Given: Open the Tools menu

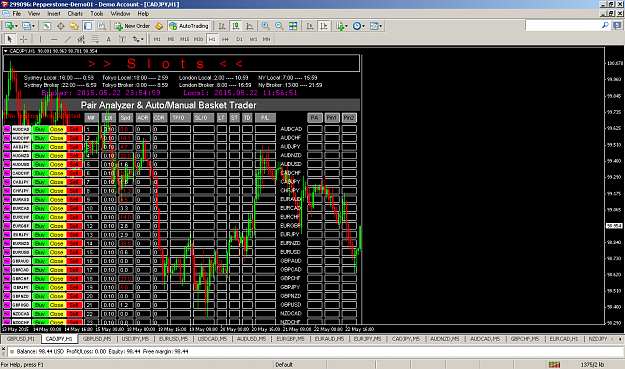Looking at the screenshot, I should (x=96, y=14).
